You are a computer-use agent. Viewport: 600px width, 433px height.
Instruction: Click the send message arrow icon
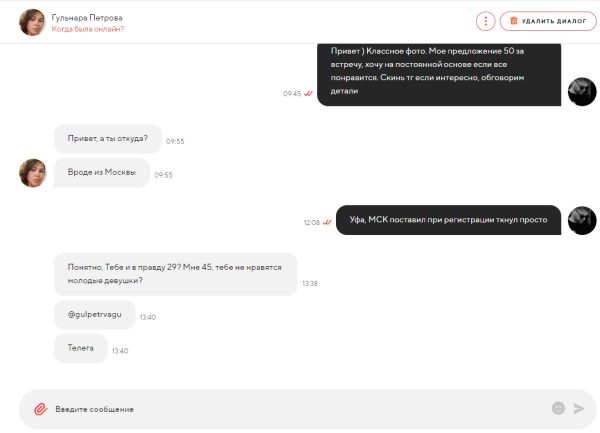point(579,409)
